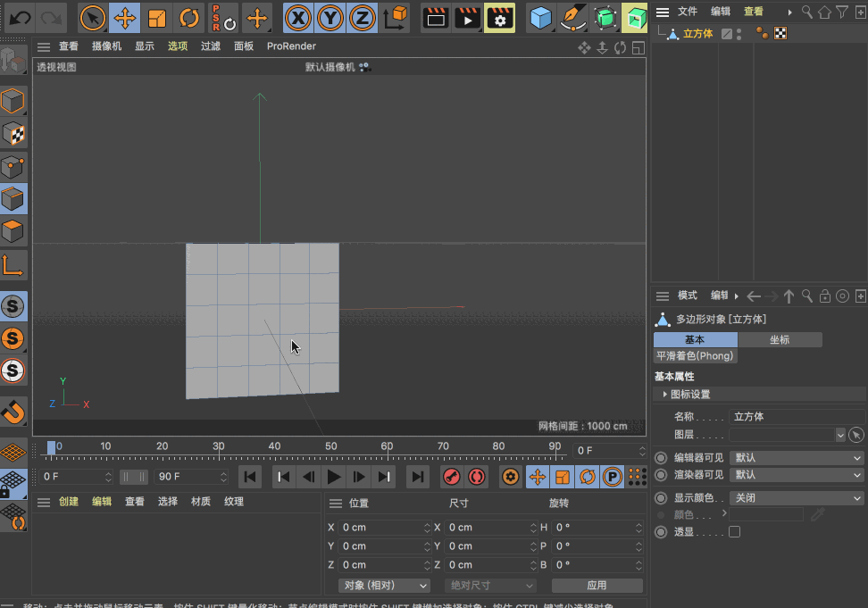Toggle 立方体 visibility dots
This screenshot has height=608, width=868.
pos(739,34)
